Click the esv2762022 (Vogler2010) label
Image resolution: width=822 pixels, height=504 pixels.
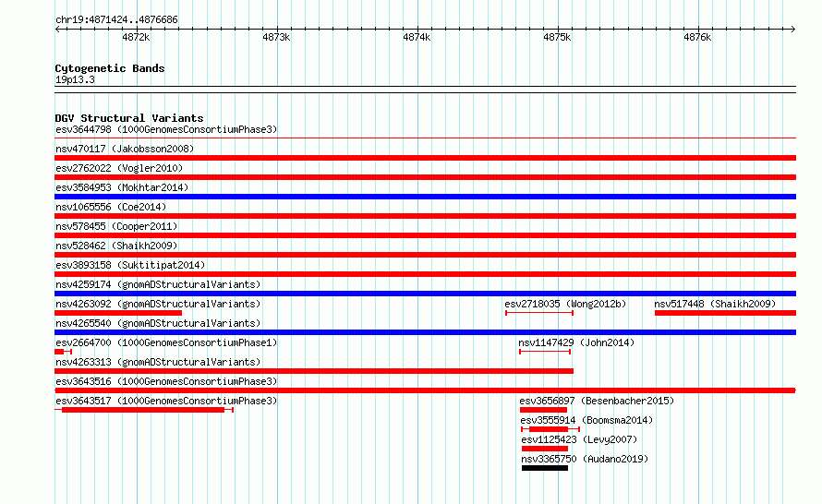pyautogui.click(x=119, y=168)
